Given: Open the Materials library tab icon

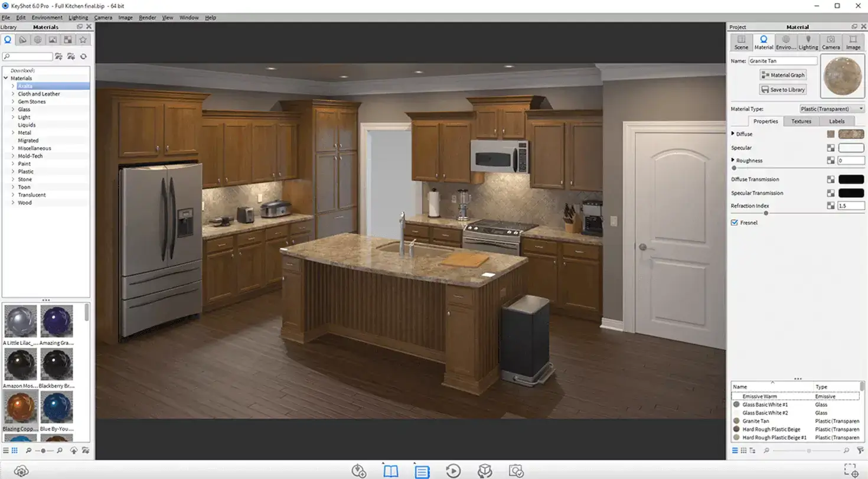Looking at the screenshot, I should click(x=8, y=40).
